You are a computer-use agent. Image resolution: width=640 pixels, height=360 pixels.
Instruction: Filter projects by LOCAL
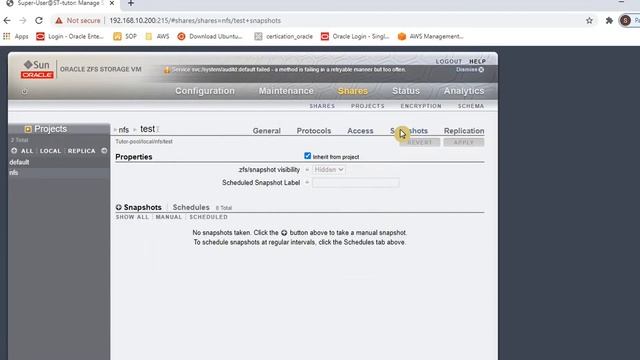click(x=50, y=151)
